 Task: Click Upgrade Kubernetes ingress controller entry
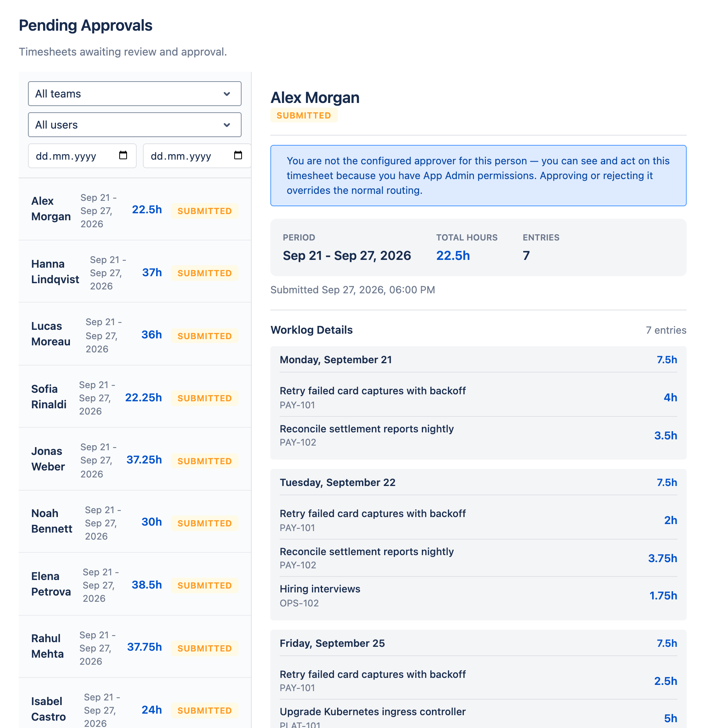pos(479,715)
